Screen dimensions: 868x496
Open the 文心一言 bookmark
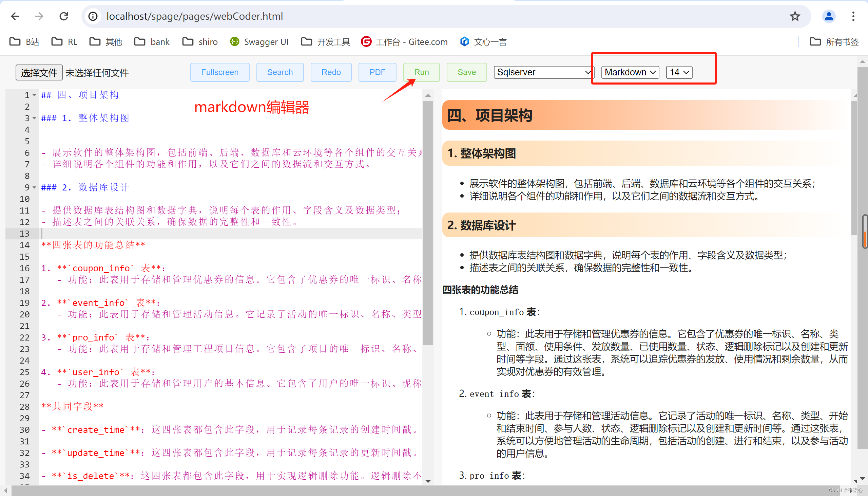(483, 42)
